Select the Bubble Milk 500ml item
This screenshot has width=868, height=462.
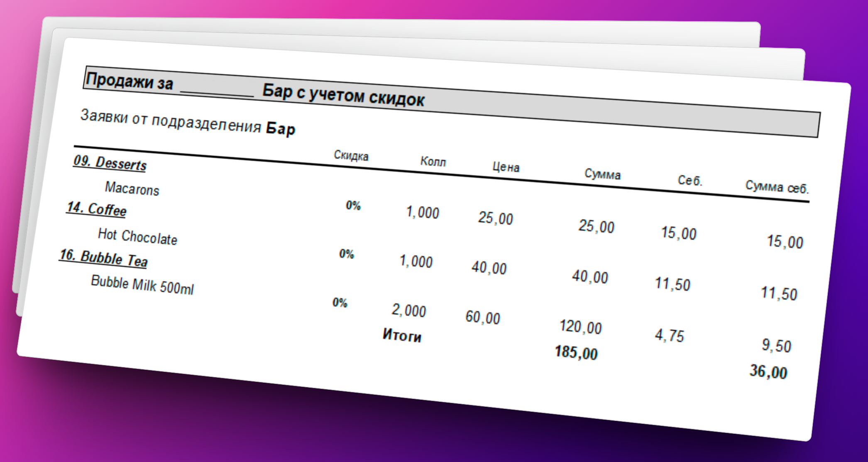click(142, 285)
